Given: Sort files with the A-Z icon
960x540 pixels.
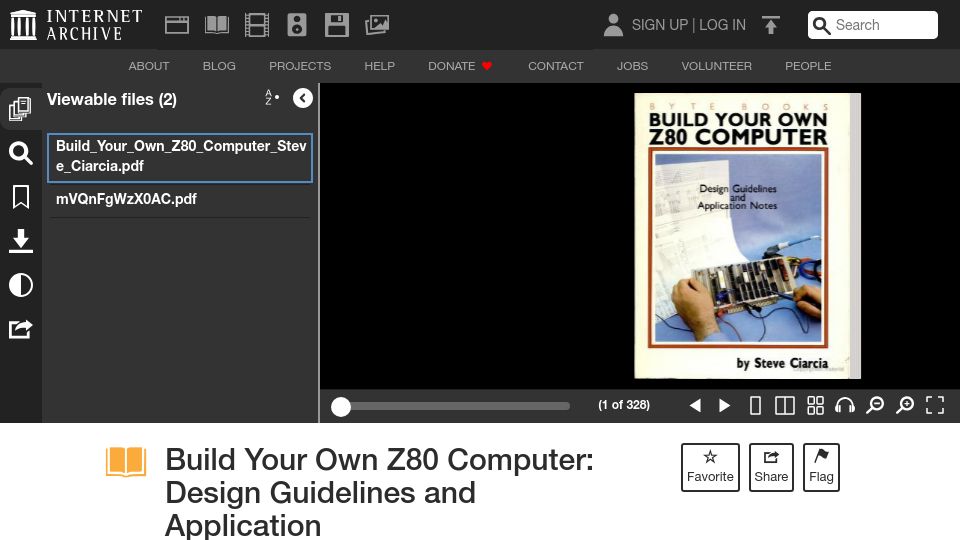Looking at the screenshot, I should pyautogui.click(x=272, y=97).
